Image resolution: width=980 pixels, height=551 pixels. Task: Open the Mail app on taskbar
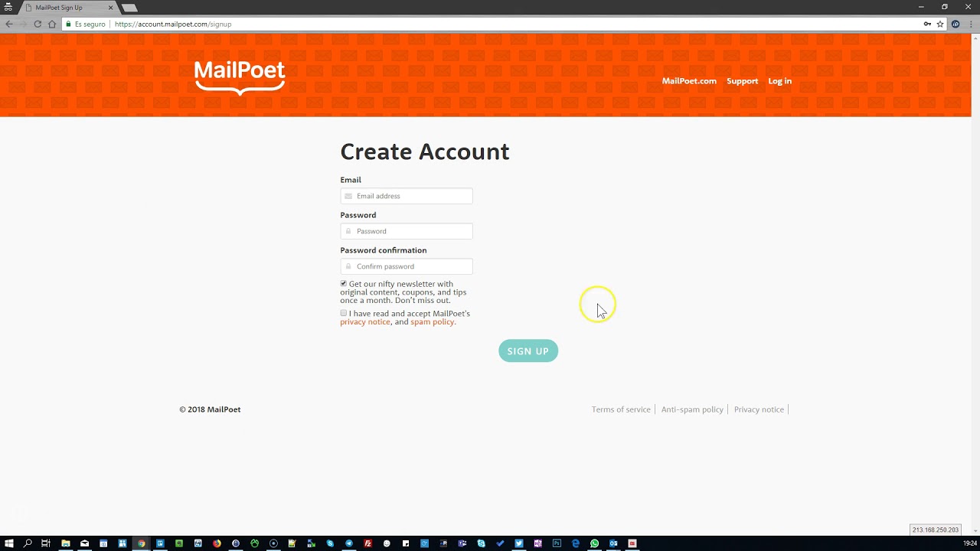pyautogui.click(x=84, y=543)
